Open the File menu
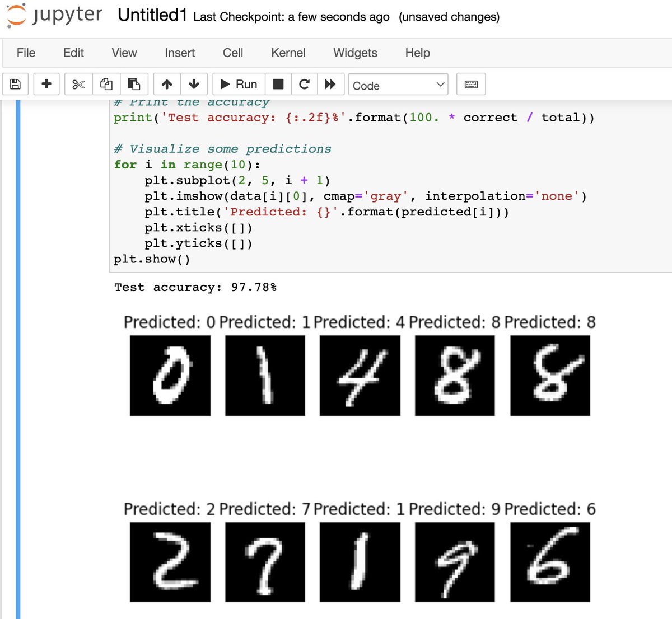Image resolution: width=672 pixels, height=619 pixels. coord(26,53)
